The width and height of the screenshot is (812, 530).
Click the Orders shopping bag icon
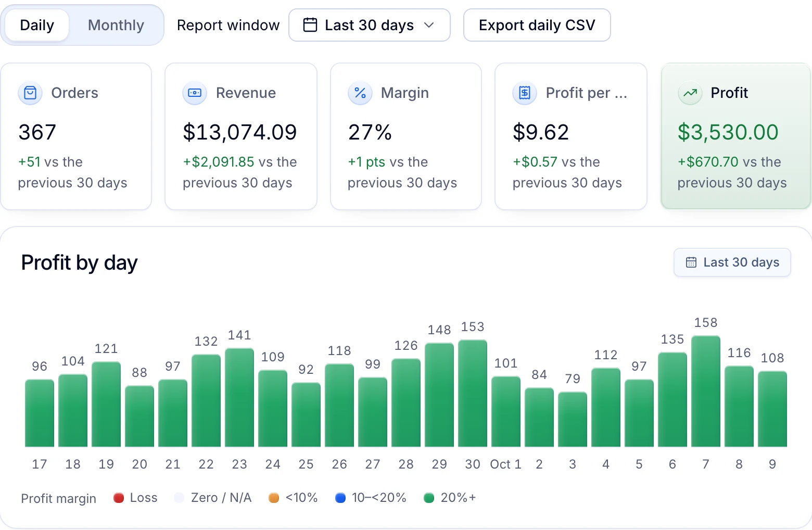30,93
